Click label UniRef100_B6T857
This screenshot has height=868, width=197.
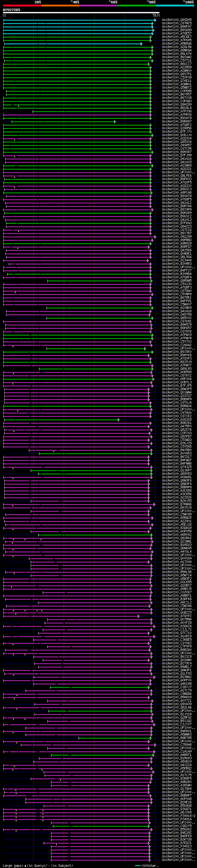pyautogui.click(x=177, y=94)
